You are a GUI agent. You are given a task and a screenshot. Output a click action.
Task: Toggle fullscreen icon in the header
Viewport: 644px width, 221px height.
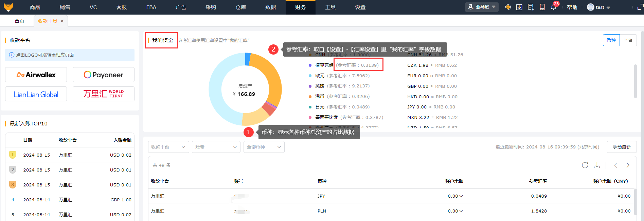click(x=640, y=7)
